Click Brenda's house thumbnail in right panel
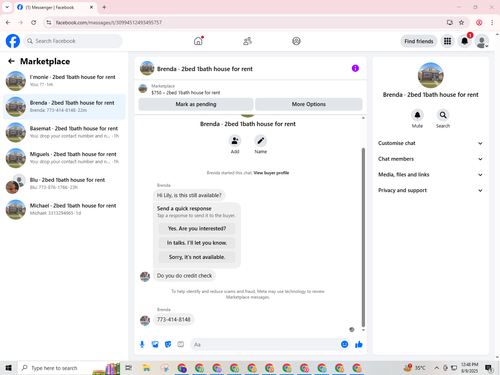Image resolution: width=500 pixels, height=375 pixels. click(430, 75)
